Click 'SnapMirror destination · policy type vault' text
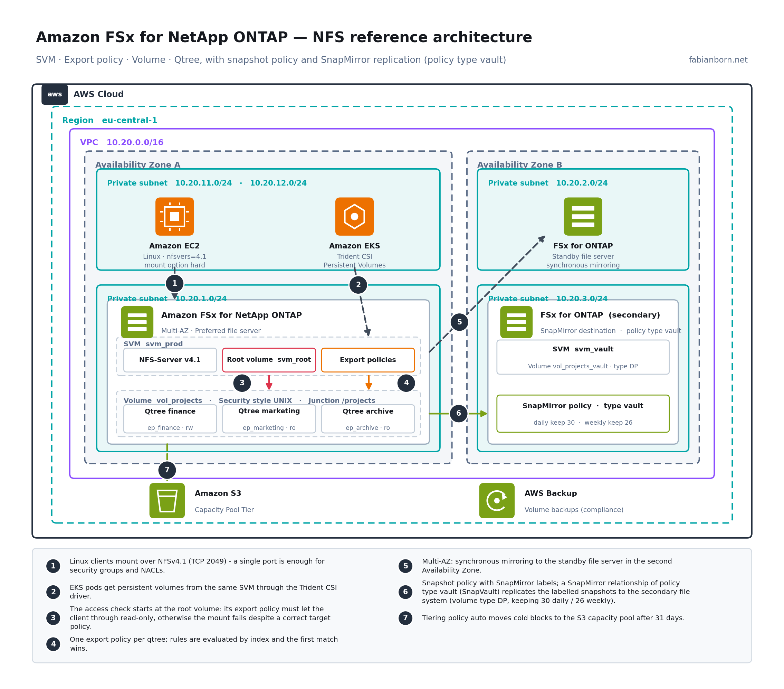The image size is (784, 689). point(611,331)
